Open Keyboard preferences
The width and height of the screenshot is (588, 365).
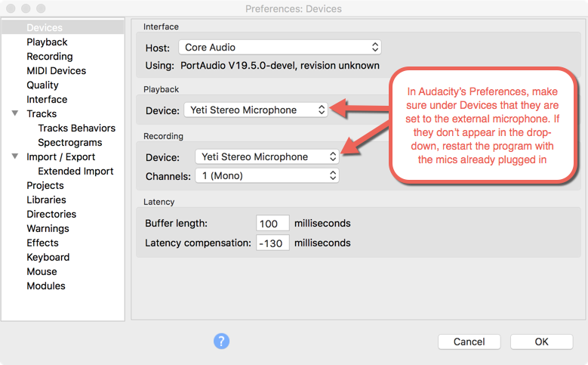pos(48,257)
